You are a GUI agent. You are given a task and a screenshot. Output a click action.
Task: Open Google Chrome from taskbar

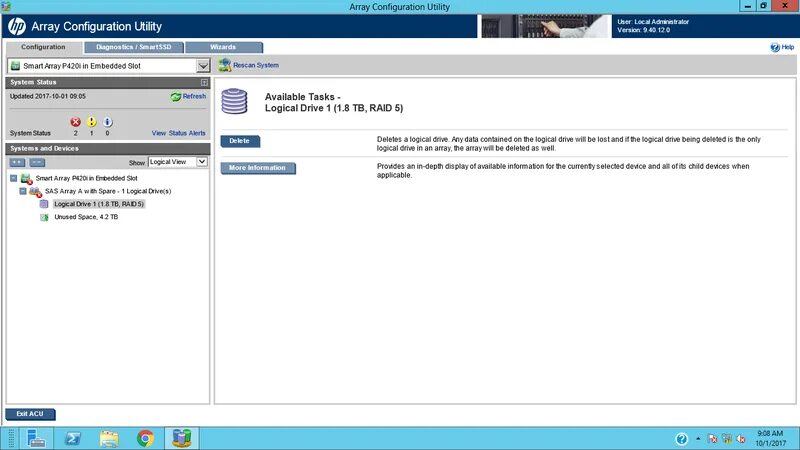(145, 438)
